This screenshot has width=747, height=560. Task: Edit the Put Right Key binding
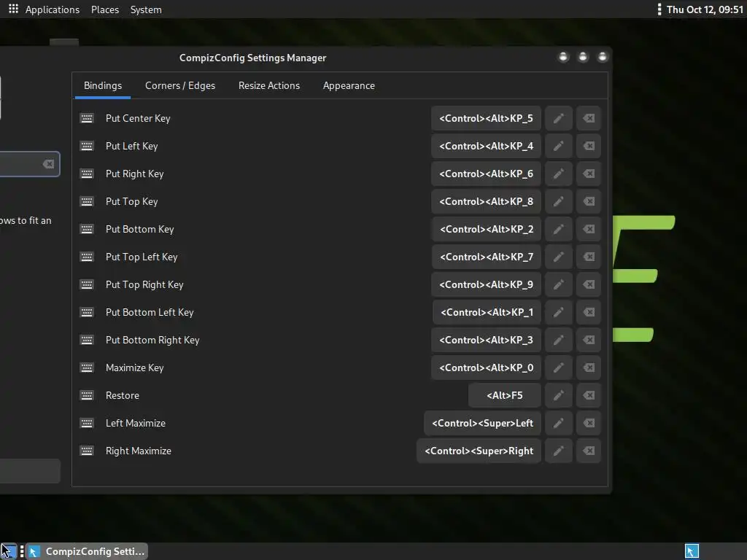558,174
